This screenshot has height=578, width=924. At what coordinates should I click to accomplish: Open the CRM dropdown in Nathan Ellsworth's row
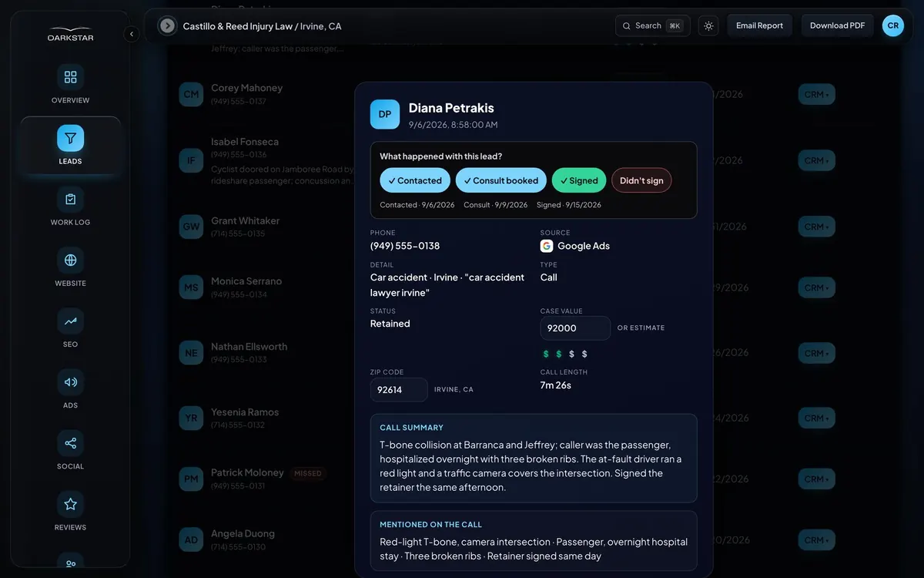click(817, 353)
